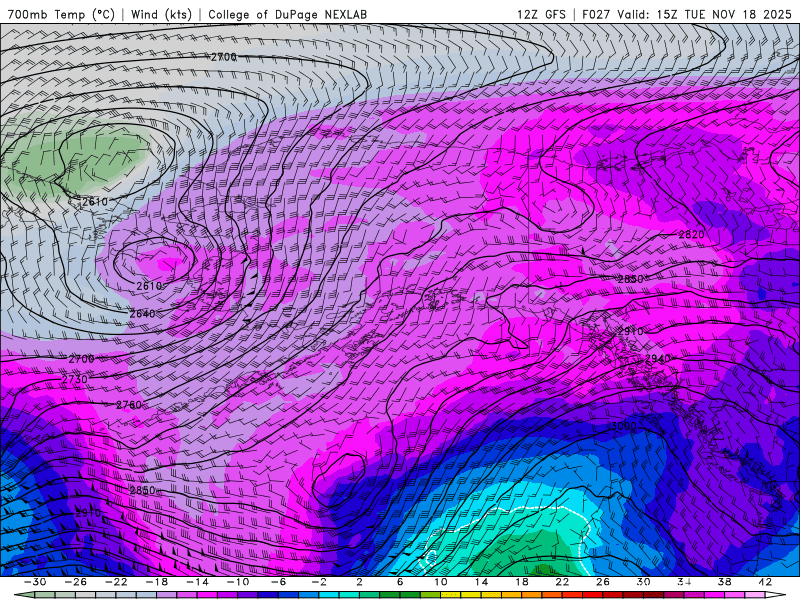Viewport: 800px width, 600px height.
Task: Click the -10 value on the temperature scale
Action: pyautogui.click(x=238, y=582)
